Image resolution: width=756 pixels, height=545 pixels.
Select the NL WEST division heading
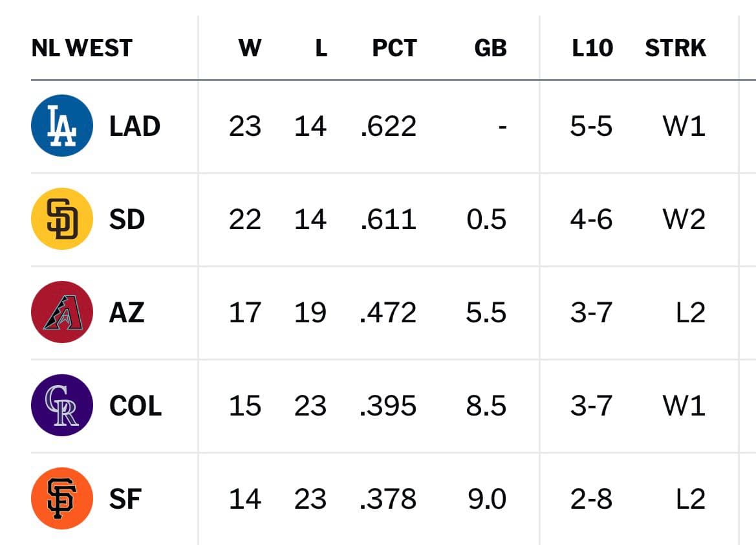pos(81,48)
